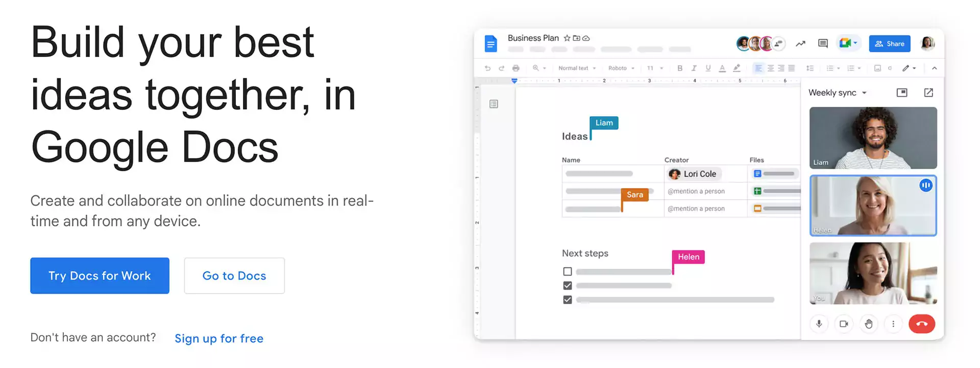The image size is (980, 368).
Task: Open the Roboto font dropdown
Action: [x=621, y=68]
